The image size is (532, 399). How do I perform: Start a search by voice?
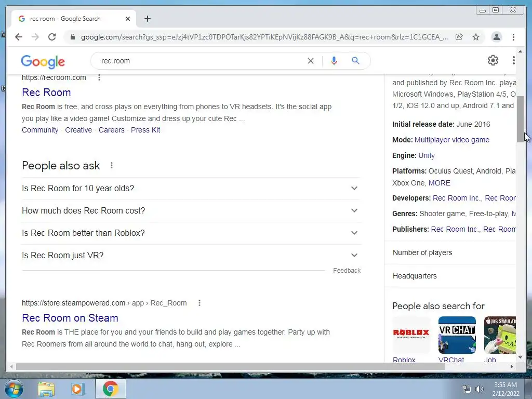click(x=334, y=61)
